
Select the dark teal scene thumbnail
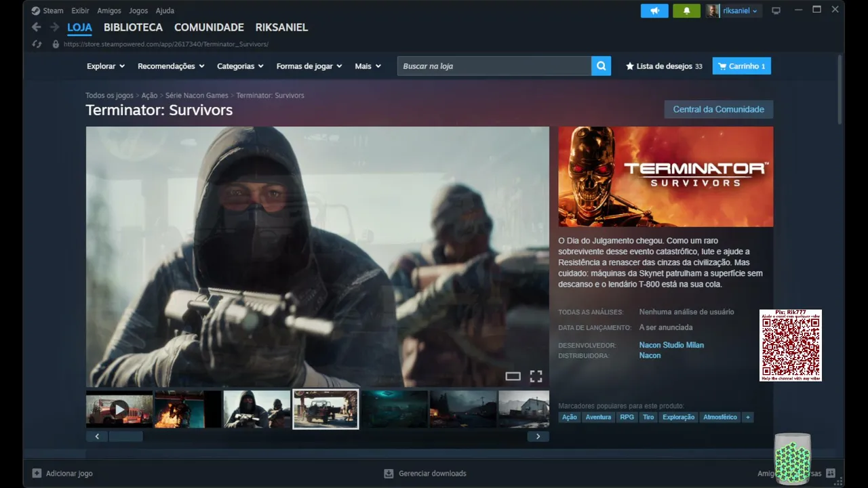pyautogui.click(x=395, y=409)
